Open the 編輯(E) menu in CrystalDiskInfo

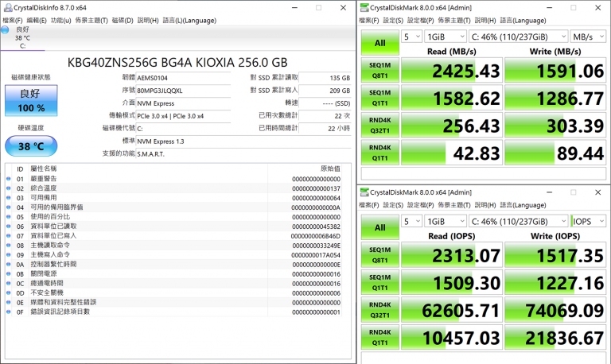point(37,20)
